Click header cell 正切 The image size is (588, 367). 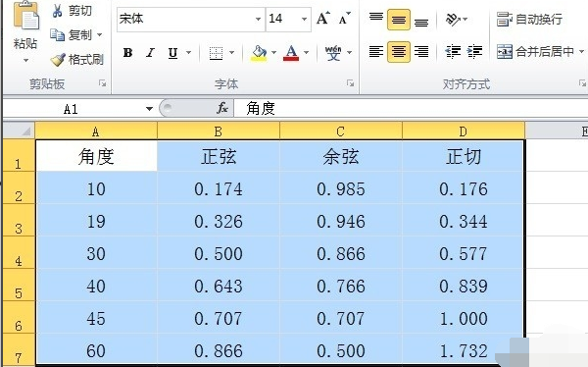tap(464, 156)
